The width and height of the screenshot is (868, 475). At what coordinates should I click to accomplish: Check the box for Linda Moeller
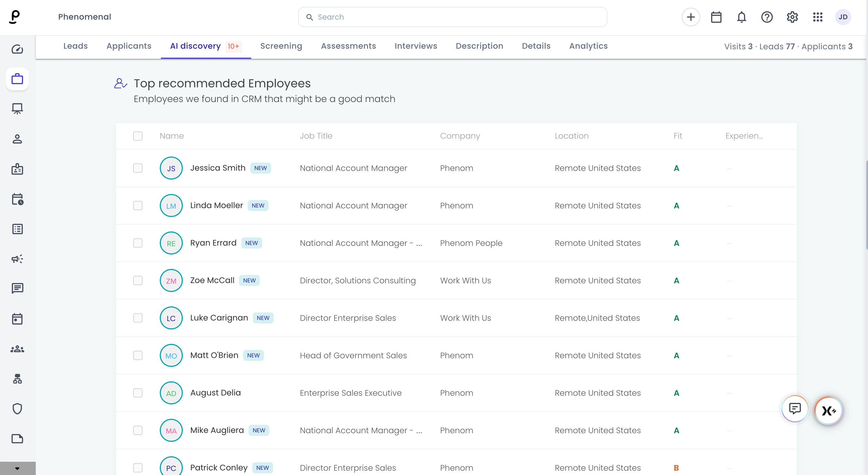click(x=138, y=206)
